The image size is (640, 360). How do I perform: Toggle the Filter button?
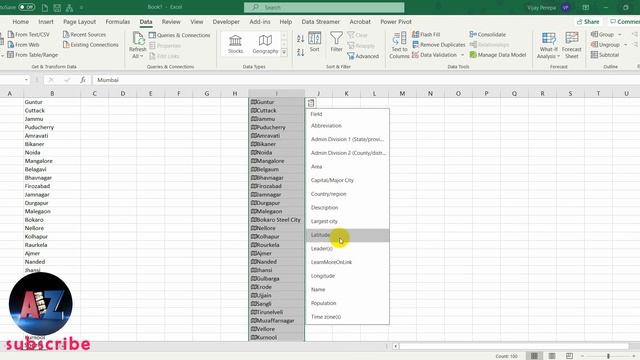click(336, 42)
